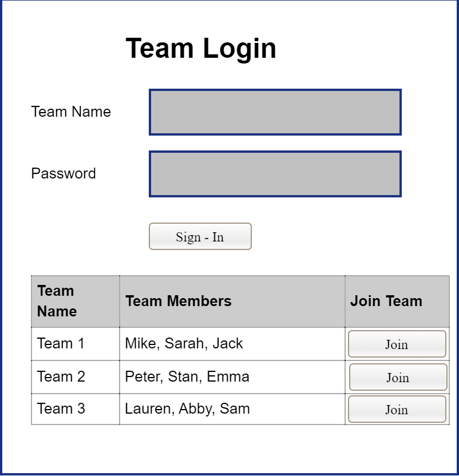Click the Join Team column header
This screenshot has width=459, height=476.
[x=386, y=301]
